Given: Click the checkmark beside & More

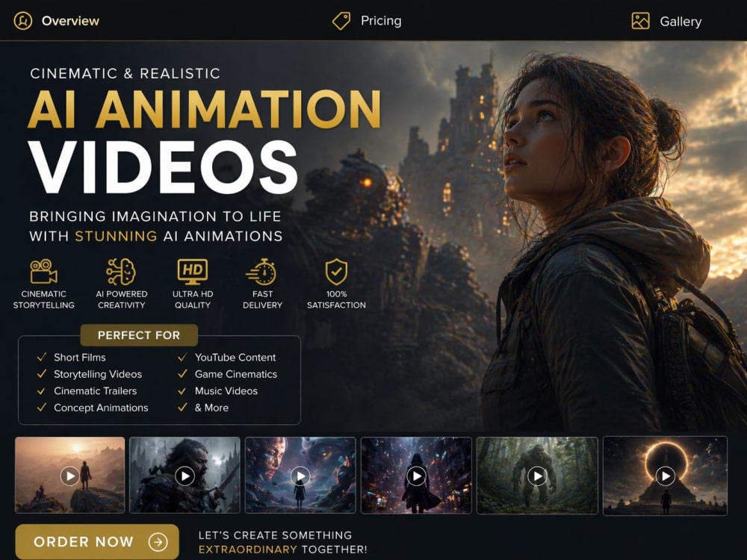Looking at the screenshot, I should pos(182,408).
